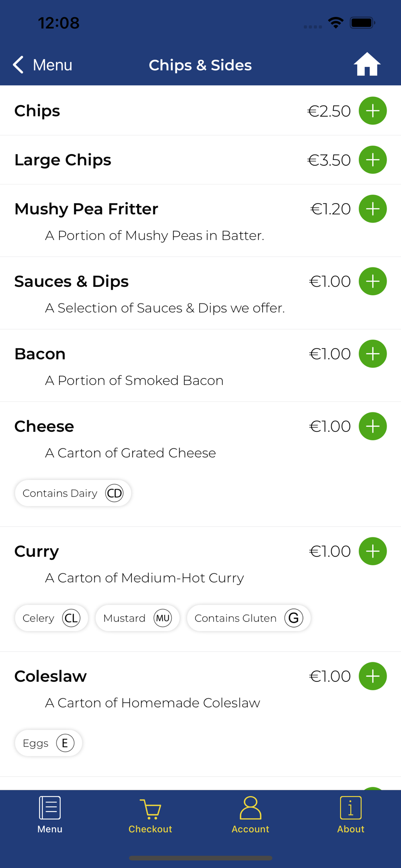The width and height of the screenshot is (401, 868).
Task: Add Cheese carton with plus icon
Action: tap(372, 426)
